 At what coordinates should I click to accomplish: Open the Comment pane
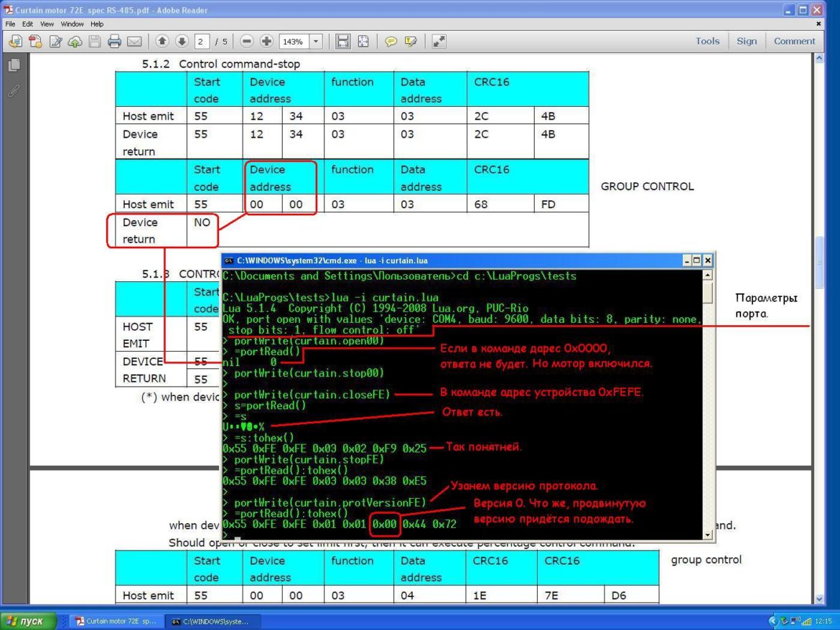794,41
